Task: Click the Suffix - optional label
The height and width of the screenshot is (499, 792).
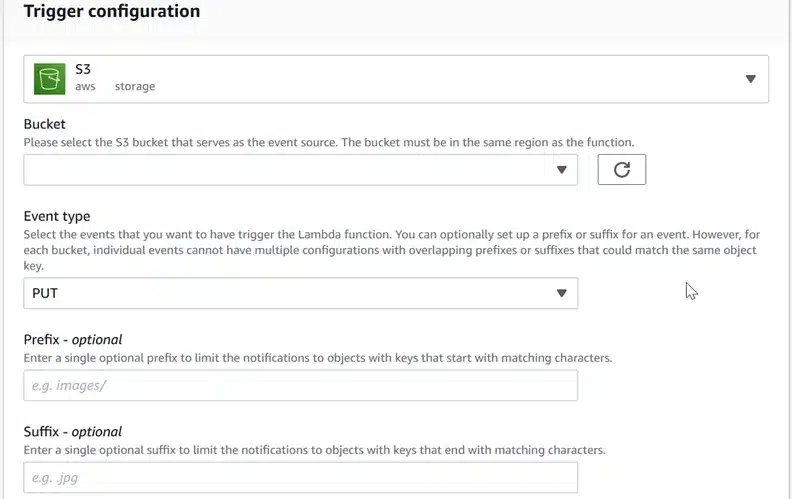Action: point(73,432)
